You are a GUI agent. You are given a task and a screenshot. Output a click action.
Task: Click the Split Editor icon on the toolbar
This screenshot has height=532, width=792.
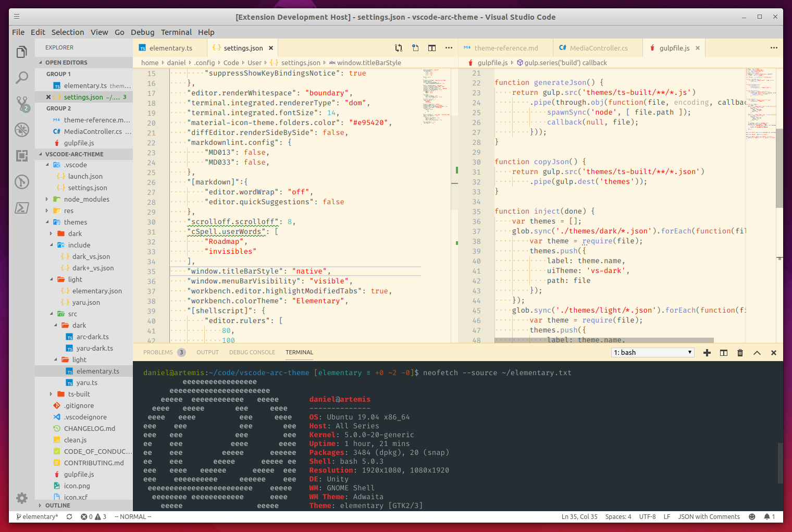(432, 47)
